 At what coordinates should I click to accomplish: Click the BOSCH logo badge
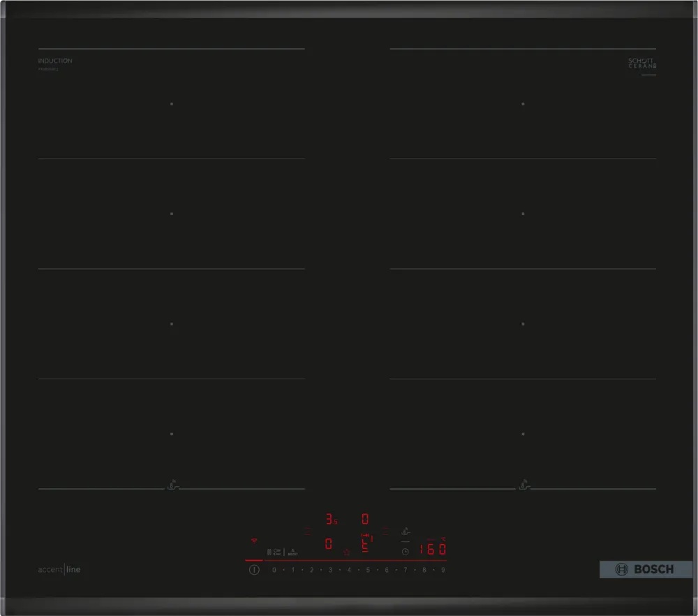(x=646, y=569)
